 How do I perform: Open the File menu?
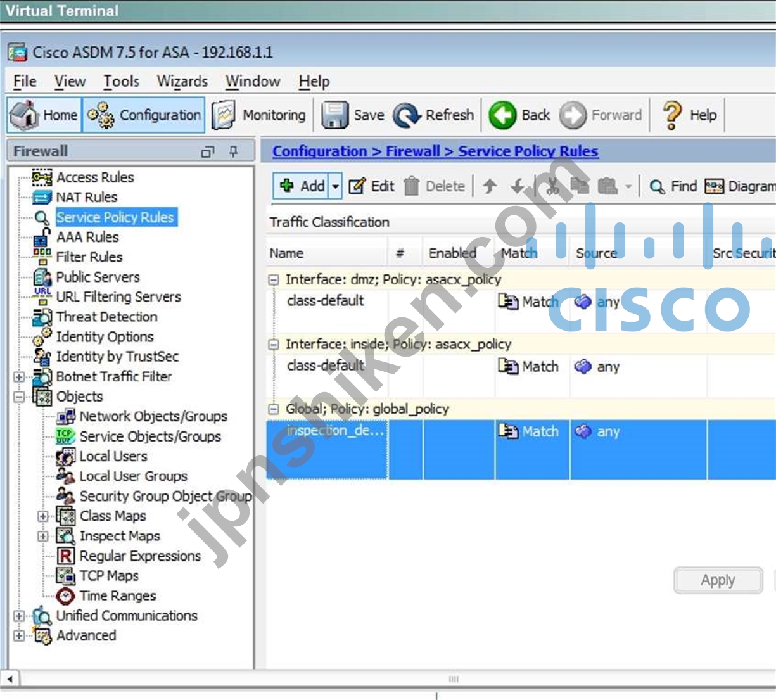pyautogui.click(x=25, y=82)
